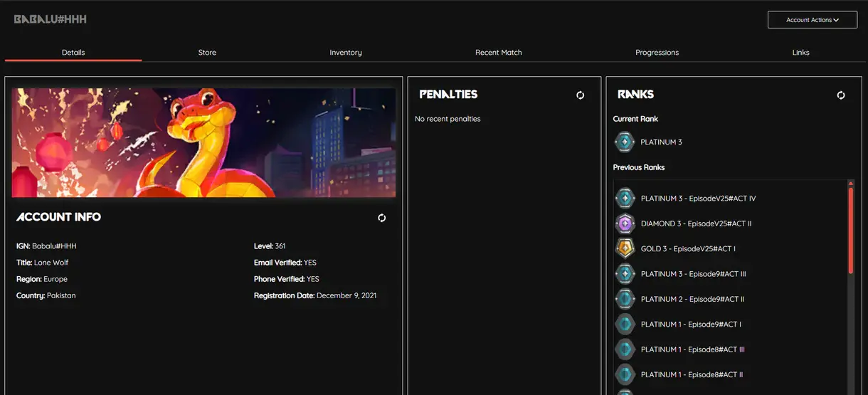Open the Account Actions dropdown

[813, 20]
